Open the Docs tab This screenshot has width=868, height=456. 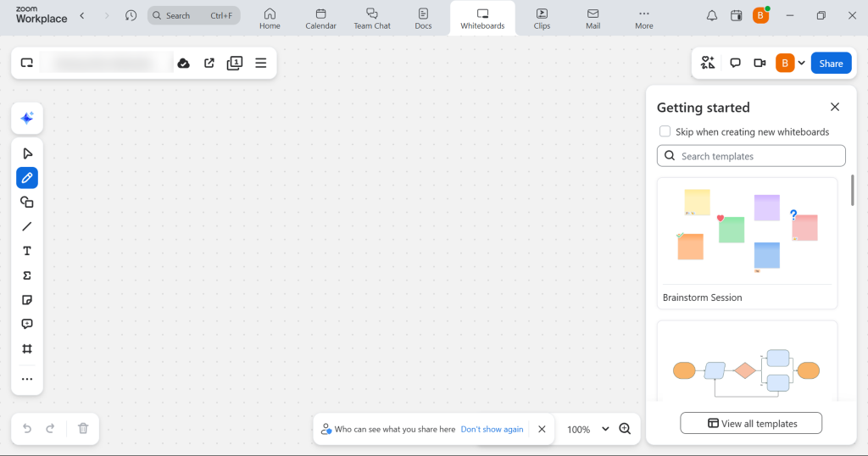tap(423, 19)
